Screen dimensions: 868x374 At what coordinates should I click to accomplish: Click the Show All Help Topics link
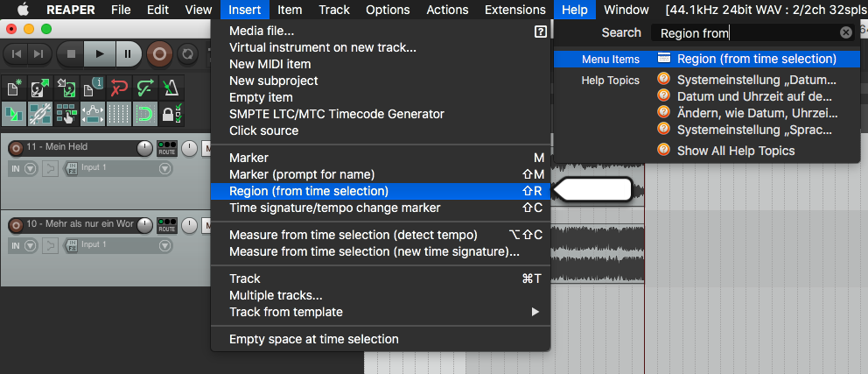pos(735,151)
